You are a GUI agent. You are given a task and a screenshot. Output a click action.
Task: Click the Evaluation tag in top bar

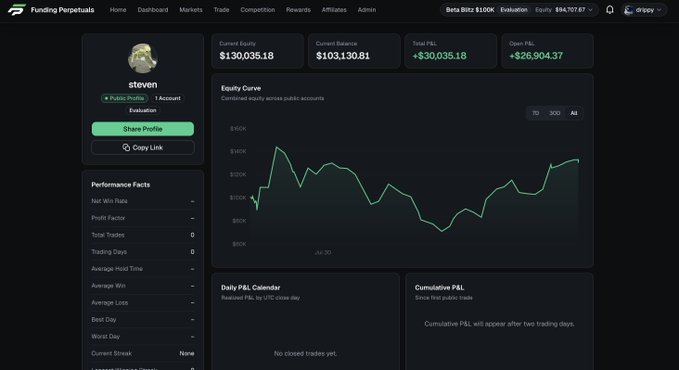tap(514, 10)
